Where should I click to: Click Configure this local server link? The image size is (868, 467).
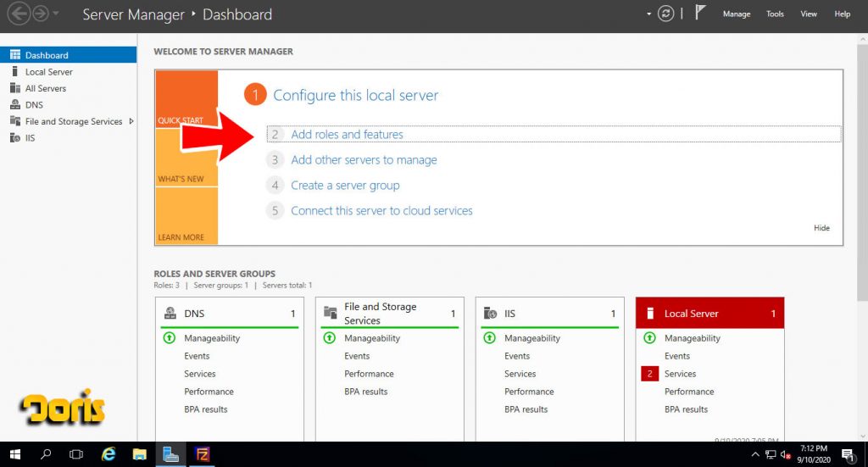pos(355,95)
